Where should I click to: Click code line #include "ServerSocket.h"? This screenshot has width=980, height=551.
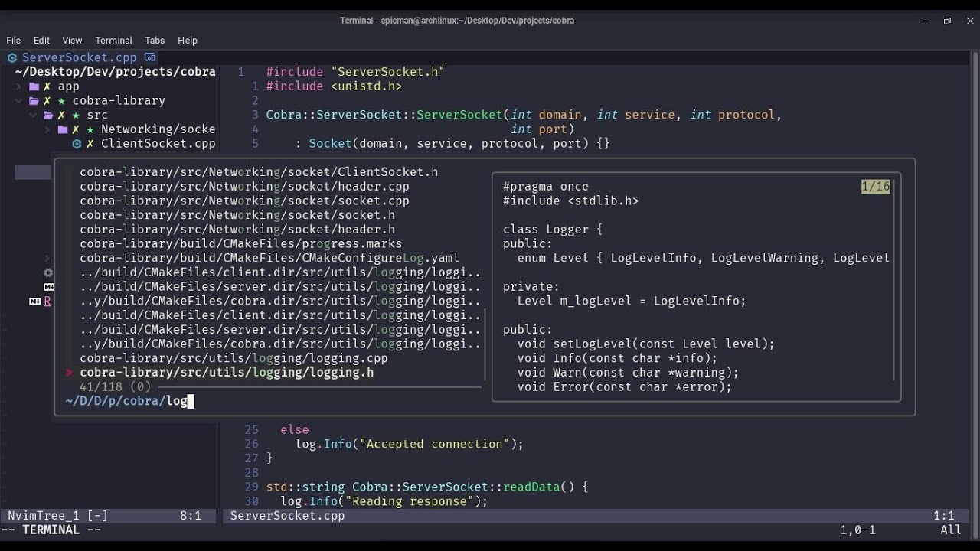(355, 72)
